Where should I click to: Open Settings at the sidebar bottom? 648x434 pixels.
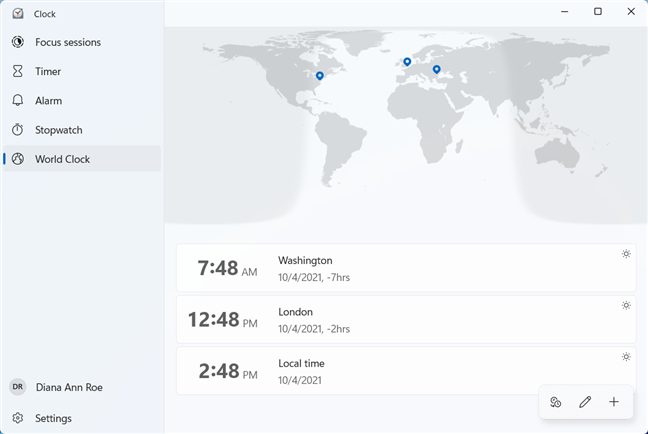[x=53, y=418]
